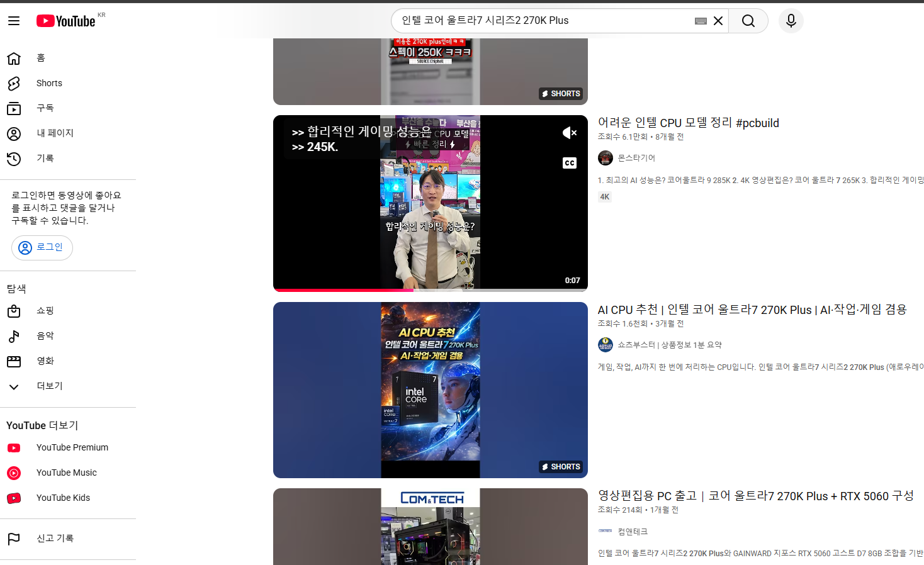The width and height of the screenshot is (924, 565).
Task: Click the 구독 subscriptions icon
Action: (14, 108)
